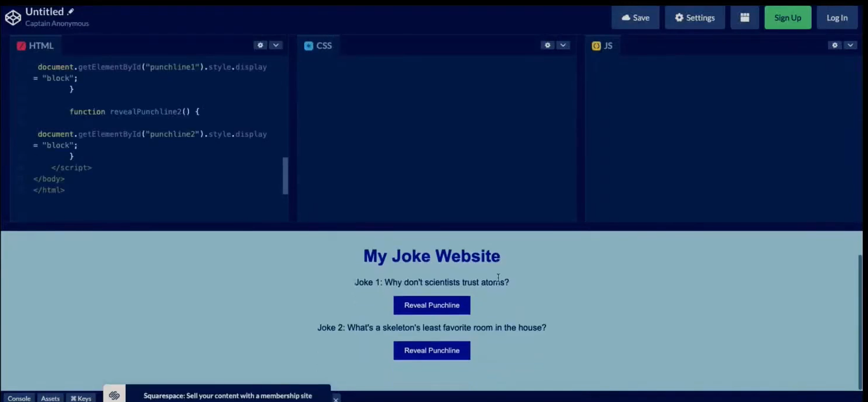Expand the HTML panel dropdown chevron

point(275,45)
